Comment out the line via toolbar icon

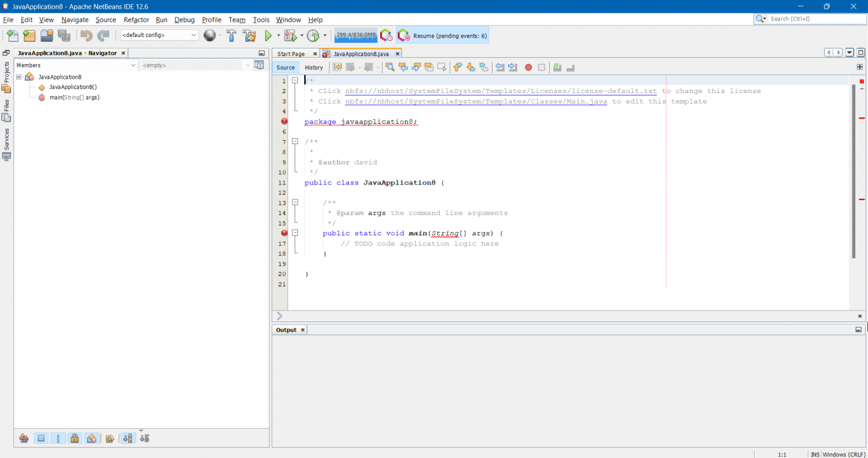point(557,68)
